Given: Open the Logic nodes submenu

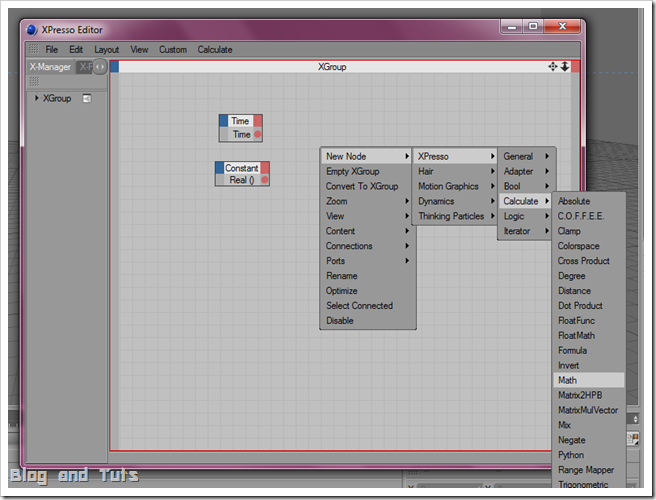Looking at the screenshot, I should [526, 216].
